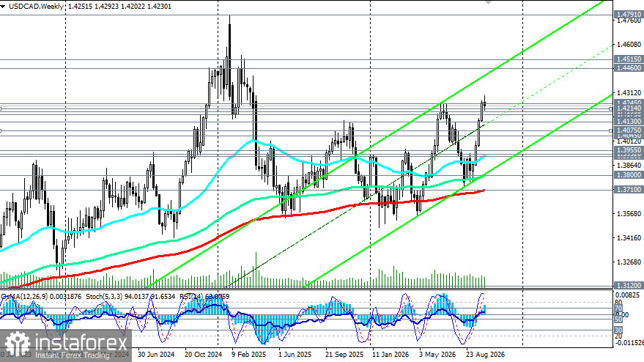Click the 1.35680 price axis value
This screenshot has height=362, width=644.
tap(629, 214)
